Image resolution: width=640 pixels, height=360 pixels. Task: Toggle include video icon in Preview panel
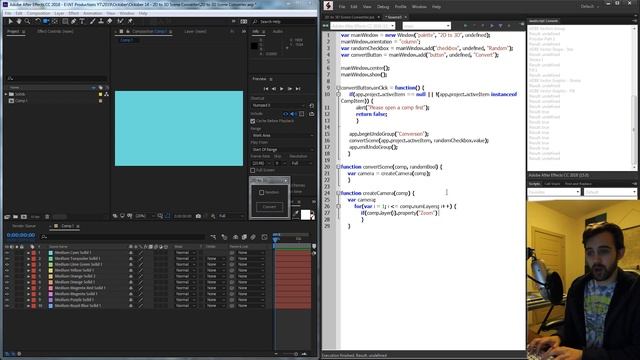coord(285,114)
